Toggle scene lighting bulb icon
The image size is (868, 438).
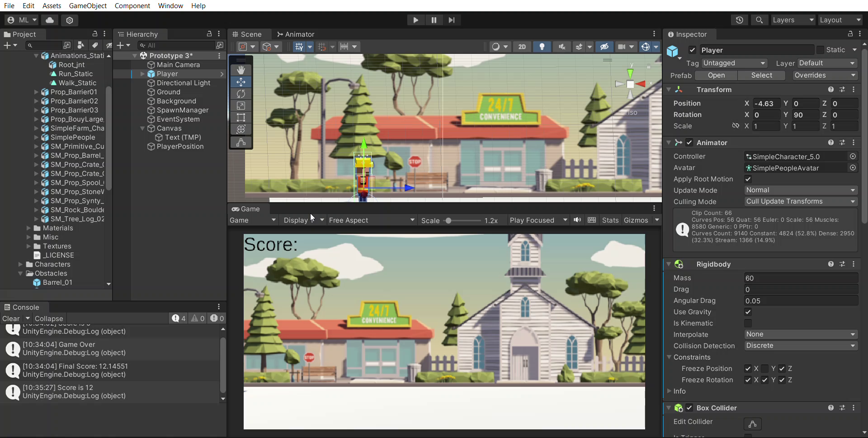pyautogui.click(x=542, y=47)
